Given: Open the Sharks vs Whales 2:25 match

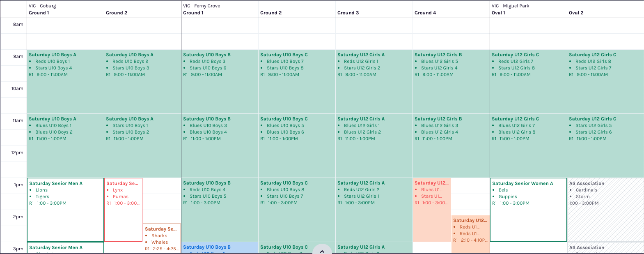Looking at the screenshot, I should click(x=162, y=238).
